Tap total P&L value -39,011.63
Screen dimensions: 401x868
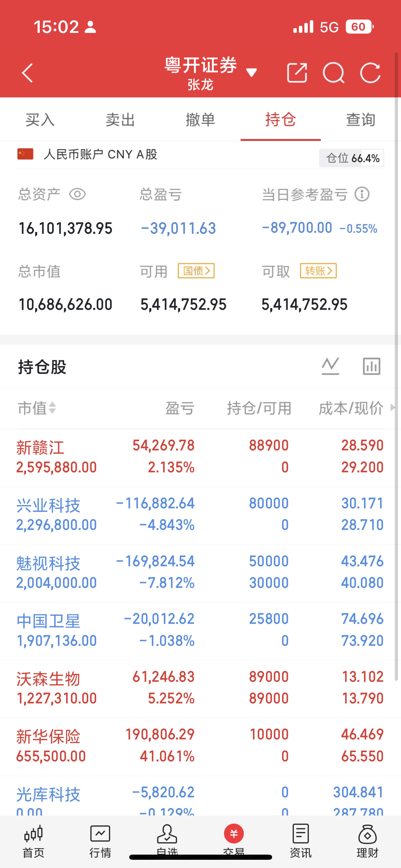178,228
